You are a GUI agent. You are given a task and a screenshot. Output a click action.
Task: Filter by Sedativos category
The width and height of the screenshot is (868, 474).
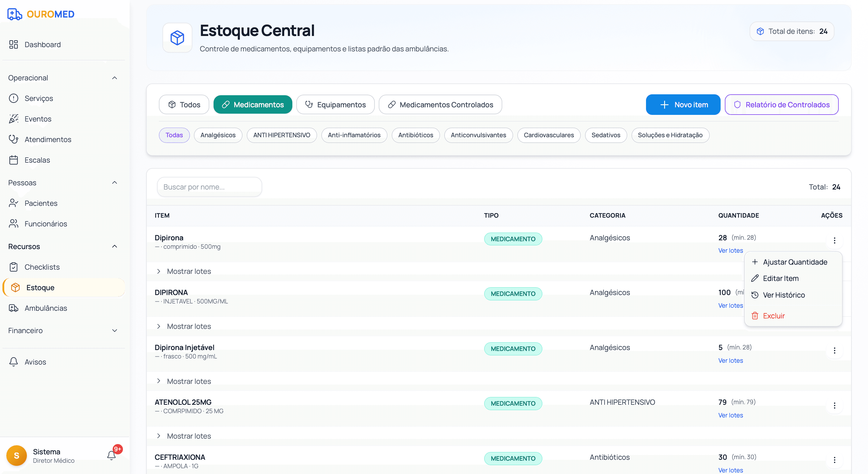pyautogui.click(x=606, y=135)
